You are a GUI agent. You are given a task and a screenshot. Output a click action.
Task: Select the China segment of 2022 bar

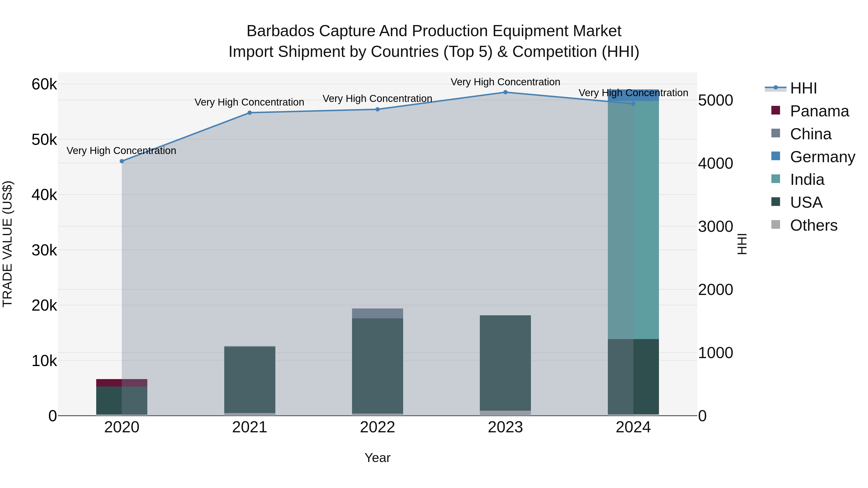[377, 314]
